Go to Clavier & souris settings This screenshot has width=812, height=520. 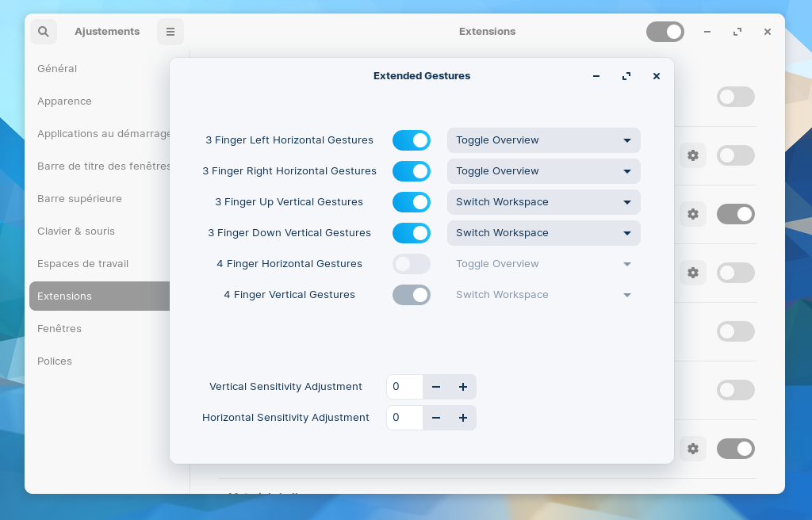76,231
